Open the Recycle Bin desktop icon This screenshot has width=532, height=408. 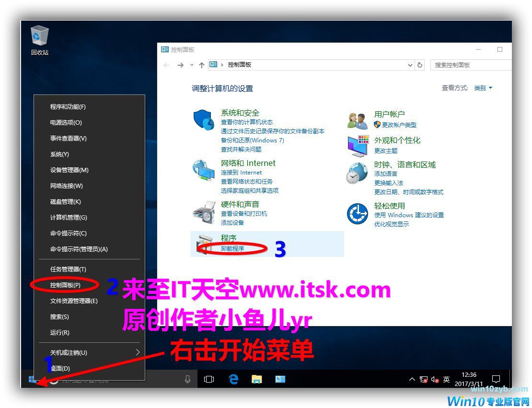(40, 40)
